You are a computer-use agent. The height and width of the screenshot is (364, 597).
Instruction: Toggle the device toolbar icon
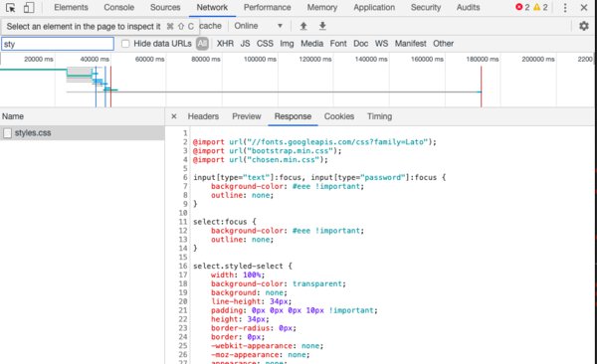[29, 8]
